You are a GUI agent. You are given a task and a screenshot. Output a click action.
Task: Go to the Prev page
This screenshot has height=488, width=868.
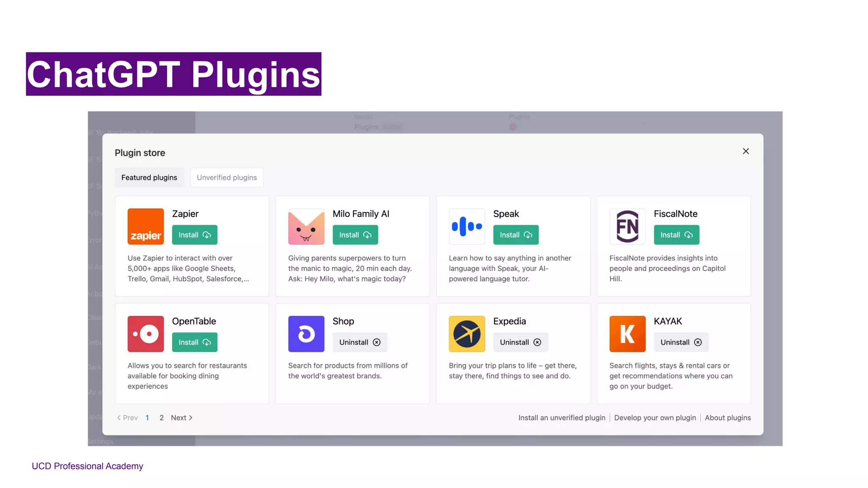[x=128, y=418]
